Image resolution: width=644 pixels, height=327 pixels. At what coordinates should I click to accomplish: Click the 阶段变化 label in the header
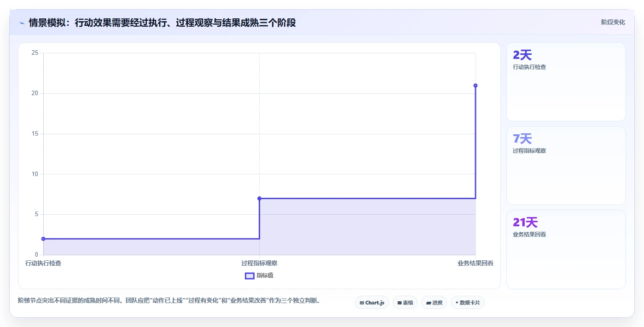[x=613, y=22]
